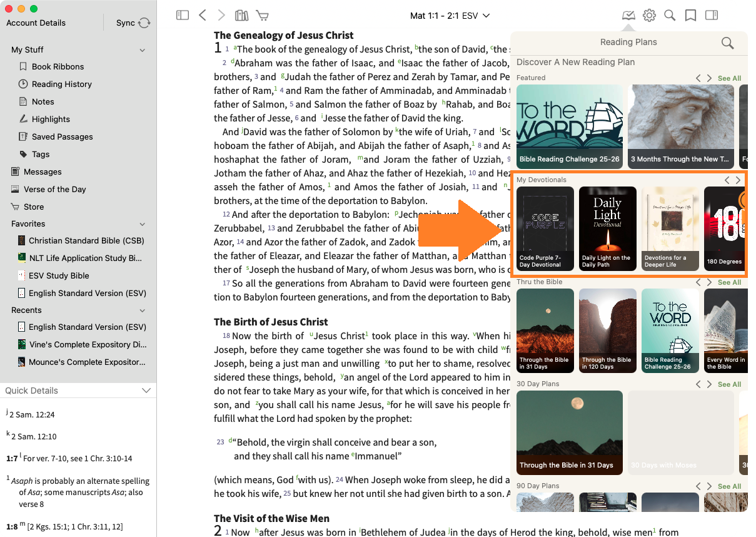Image resolution: width=756 pixels, height=537 pixels.
Task: Open ESV Study Bible favorite
Action: (53, 275)
